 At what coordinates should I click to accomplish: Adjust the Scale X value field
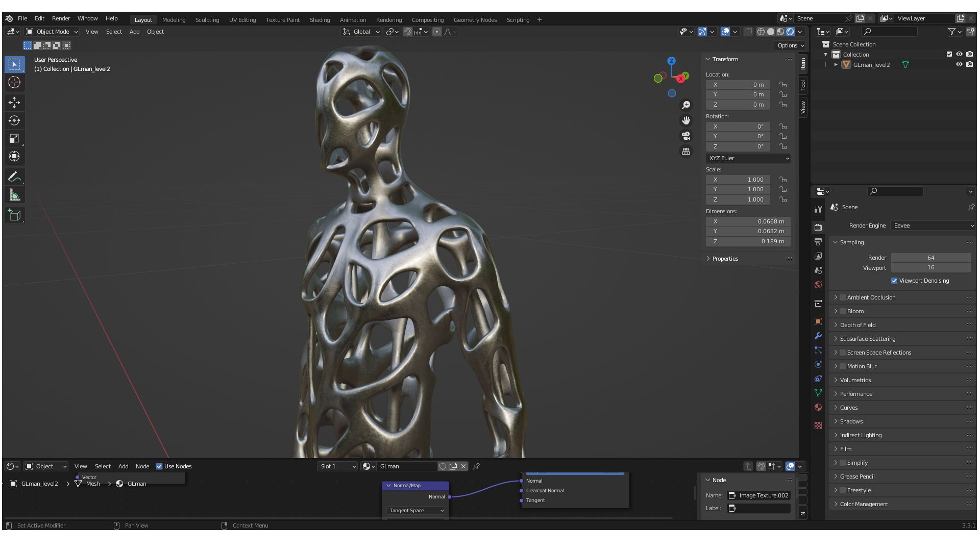tap(738, 180)
